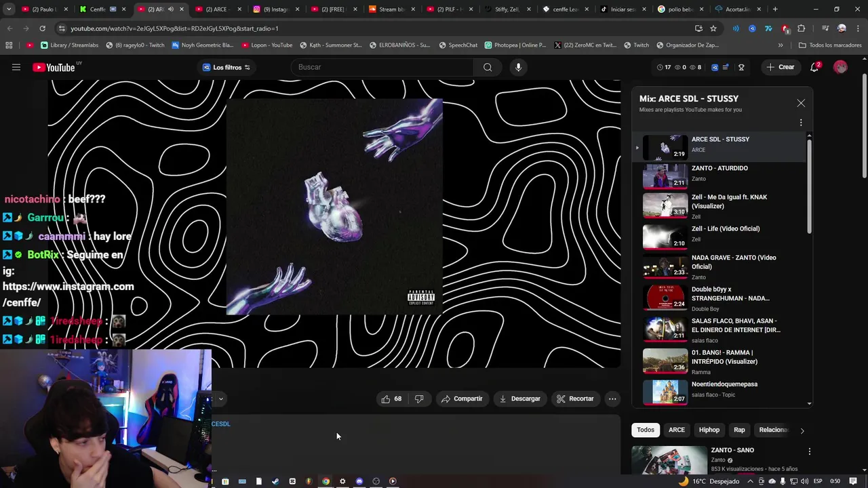Open a new browser tab

coord(775,9)
